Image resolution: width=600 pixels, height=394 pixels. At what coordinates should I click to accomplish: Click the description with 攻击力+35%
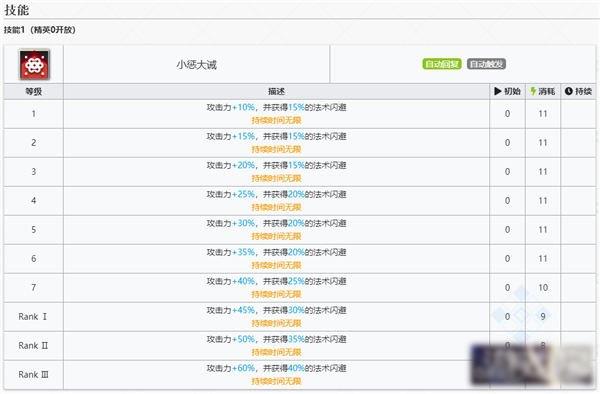click(276, 252)
